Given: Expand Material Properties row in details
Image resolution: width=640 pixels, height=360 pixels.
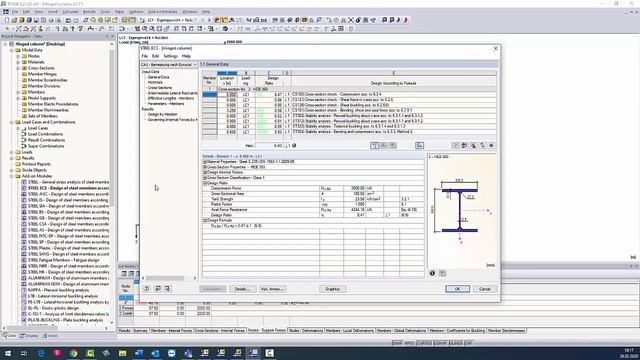Looking at the screenshot, I should (x=205, y=162).
